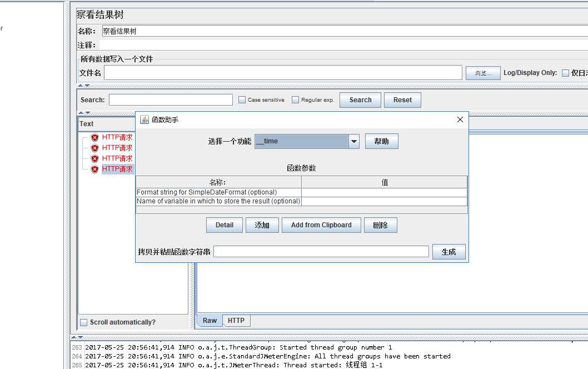This screenshot has width=588, height=369.
Task: Enable Case sensitive checkbox
Action: pos(242,99)
